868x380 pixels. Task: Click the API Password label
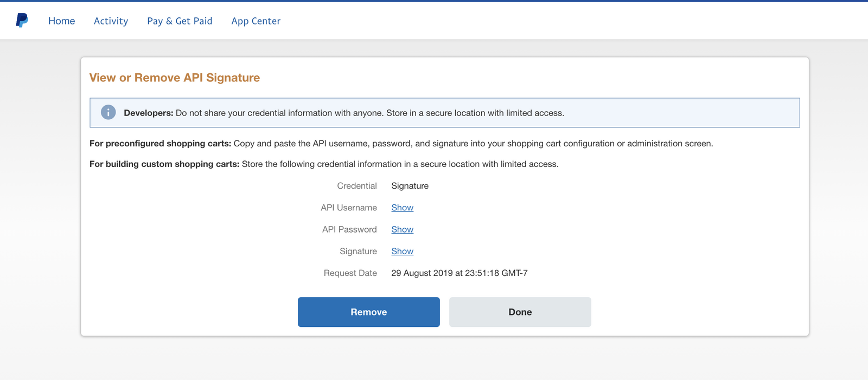(x=349, y=229)
